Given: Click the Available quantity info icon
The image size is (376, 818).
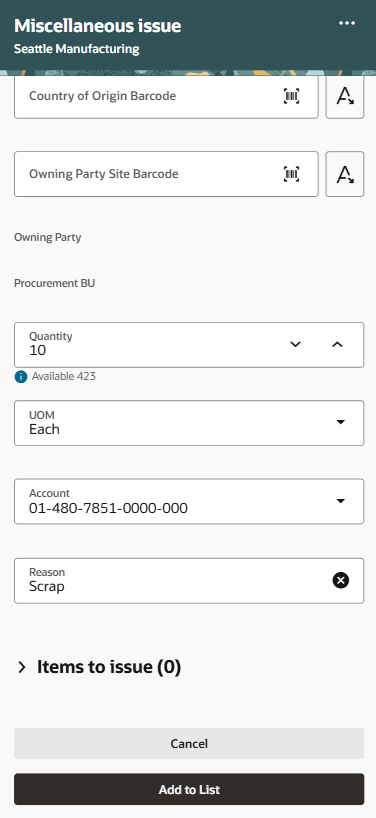Looking at the screenshot, I should 21,377.
